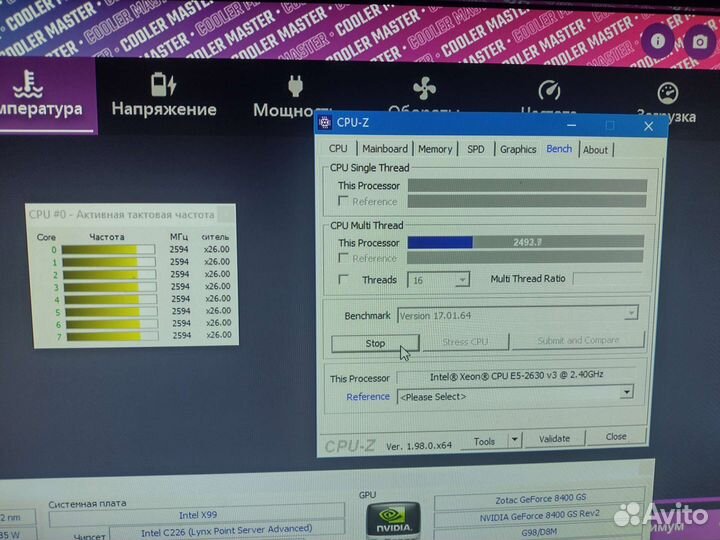Minimize the CPU-Z window
The height and width of the screenshot is (540, 720).
click(571, 124)
